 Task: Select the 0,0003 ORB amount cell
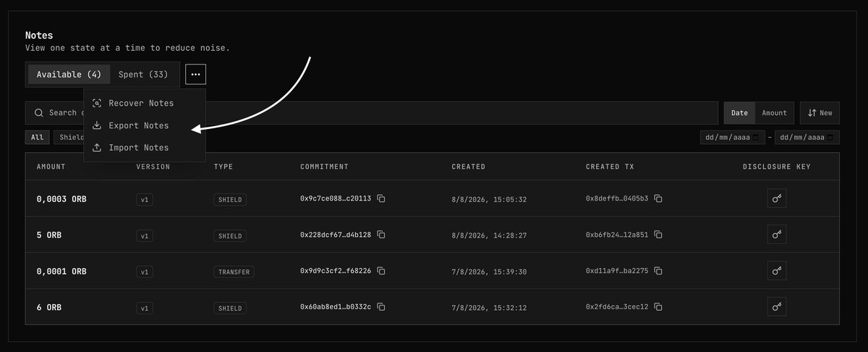(61, 199)
